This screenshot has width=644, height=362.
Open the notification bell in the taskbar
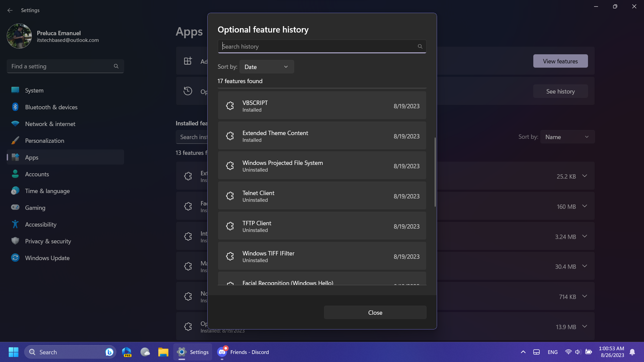632,352
